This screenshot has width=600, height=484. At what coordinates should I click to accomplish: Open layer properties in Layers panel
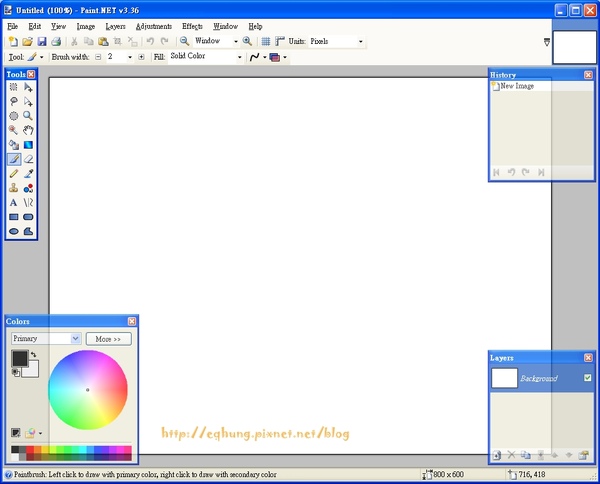[x=584, y=455]
